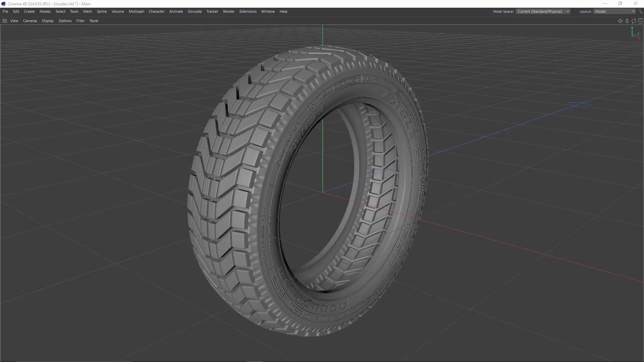Click the viewport pan (move camera) icon
This screenshot has width=644, height=362.
click(x=620, y=21)
